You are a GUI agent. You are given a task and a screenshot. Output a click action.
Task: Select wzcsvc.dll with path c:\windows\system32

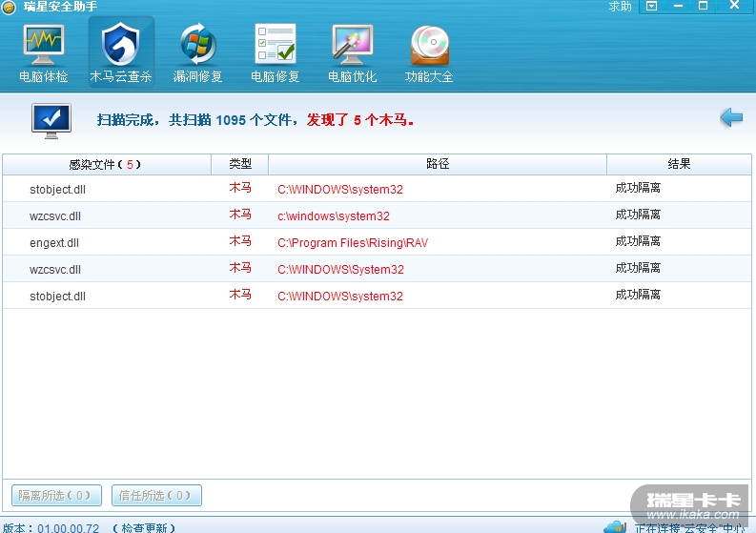[x=377, y=215]
